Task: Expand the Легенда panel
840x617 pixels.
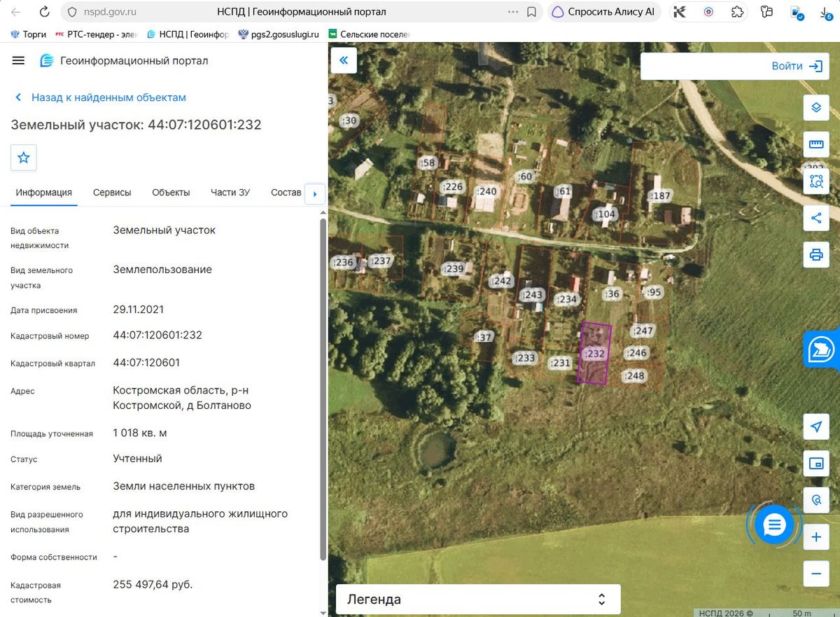Action: coord(478,599)
